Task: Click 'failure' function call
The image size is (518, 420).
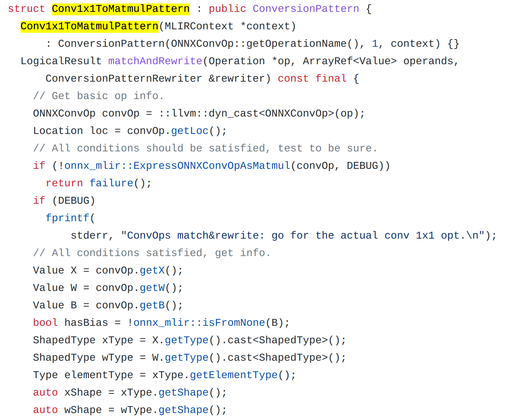Action: [111, 183]
